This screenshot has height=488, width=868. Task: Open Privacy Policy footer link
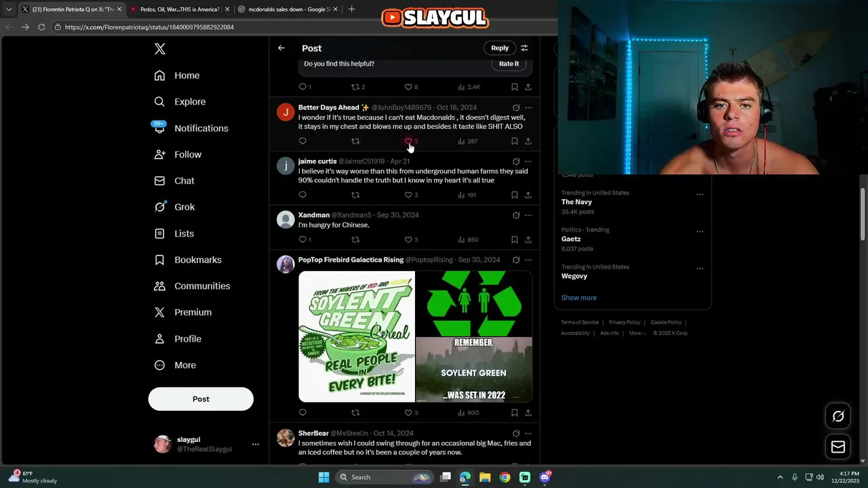[x=625, y=323]
